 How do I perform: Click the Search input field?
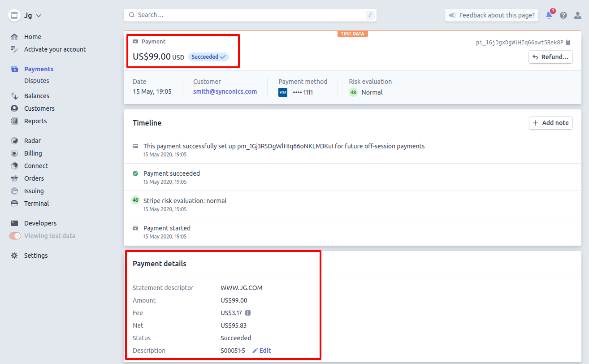tap(250, 15)
